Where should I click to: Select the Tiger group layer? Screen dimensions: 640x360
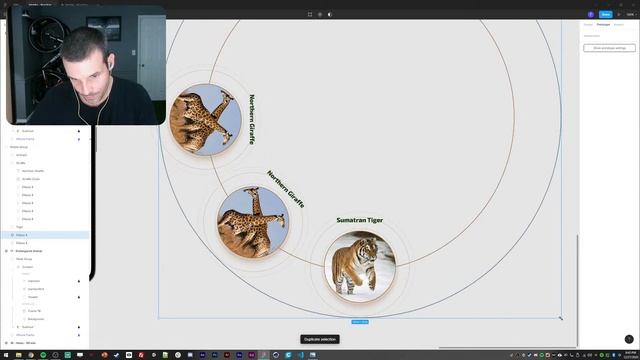click(20, 227)
